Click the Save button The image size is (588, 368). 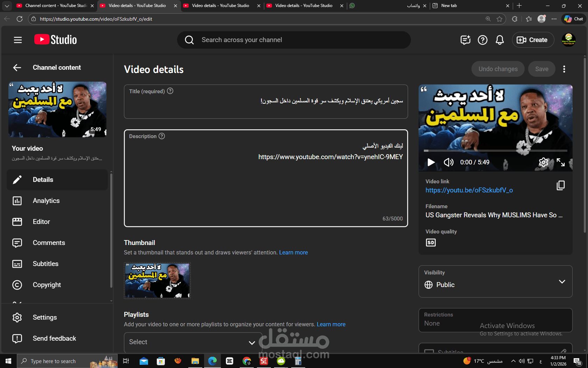coord(541,69)
